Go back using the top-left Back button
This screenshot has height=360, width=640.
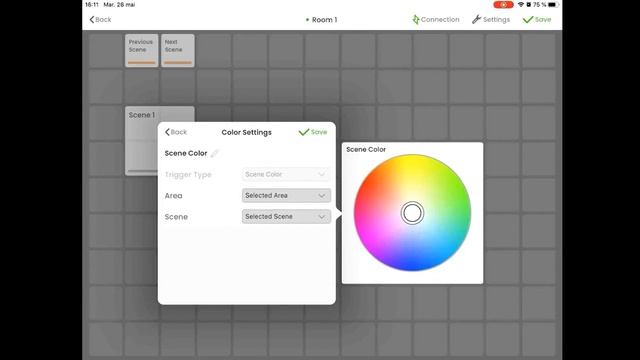click(100, 20)
